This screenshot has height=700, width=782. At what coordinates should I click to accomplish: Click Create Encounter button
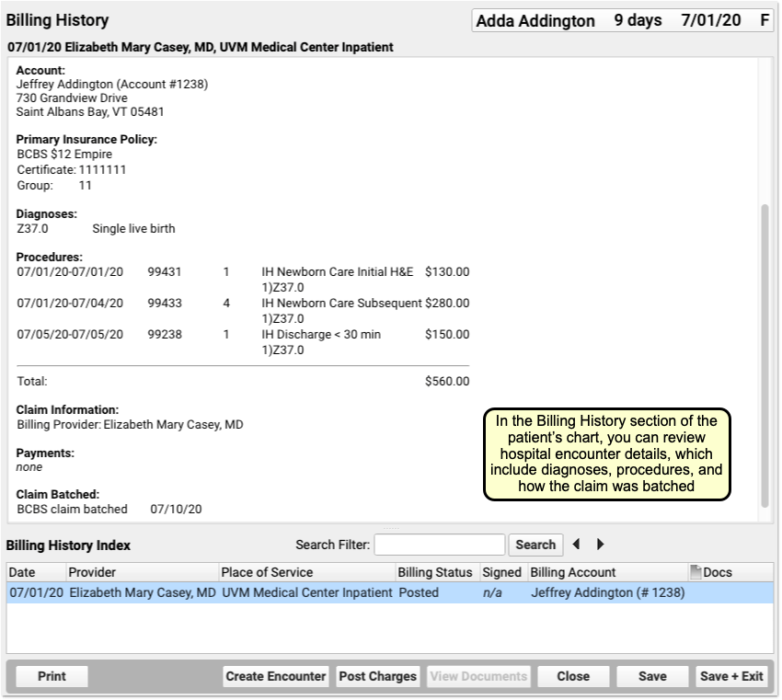(276, 676)
